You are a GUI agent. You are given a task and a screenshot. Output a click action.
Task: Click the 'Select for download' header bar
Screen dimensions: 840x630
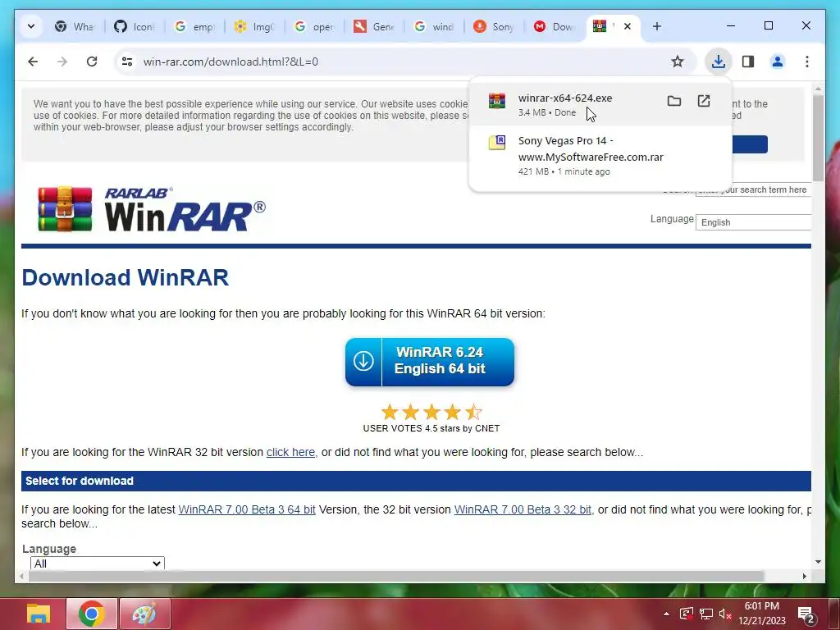point(416,481)
